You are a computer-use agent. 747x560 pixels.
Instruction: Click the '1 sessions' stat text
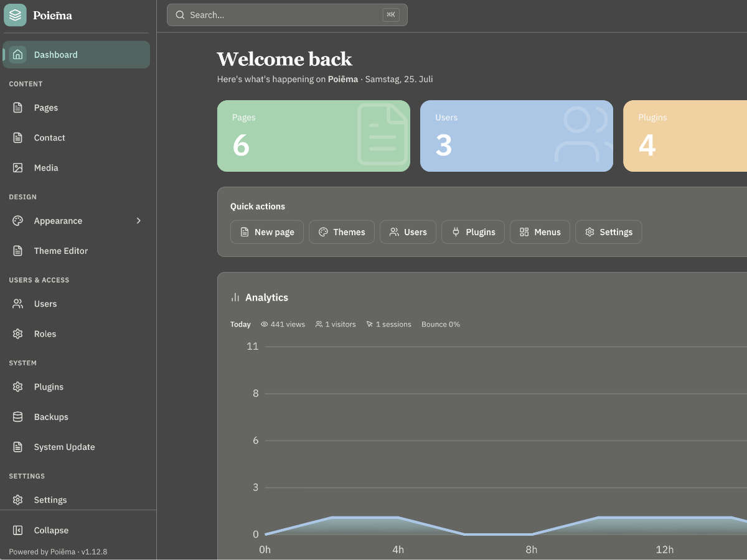[x=393, y=324]
